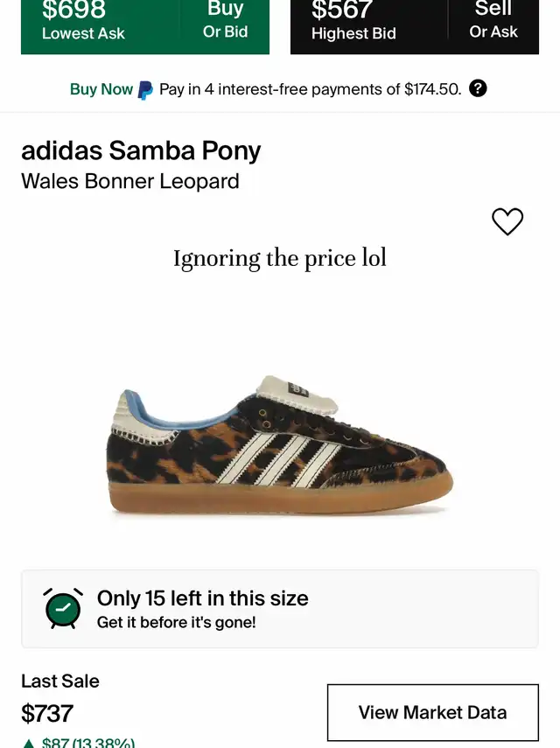This screenshot has height=748, width=560.
Task: Click the Pay in 4 payments text
Action: click(311, 89)
